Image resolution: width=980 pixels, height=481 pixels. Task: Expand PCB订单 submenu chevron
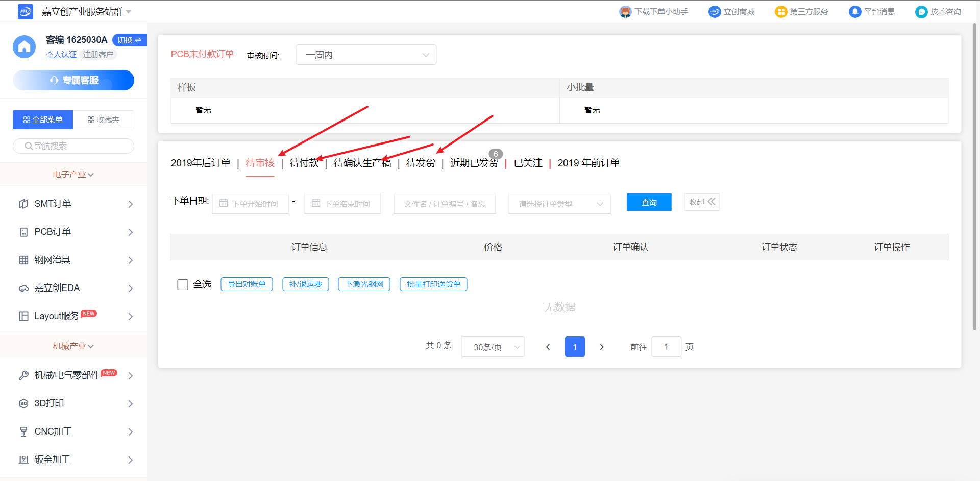point(131,232)
